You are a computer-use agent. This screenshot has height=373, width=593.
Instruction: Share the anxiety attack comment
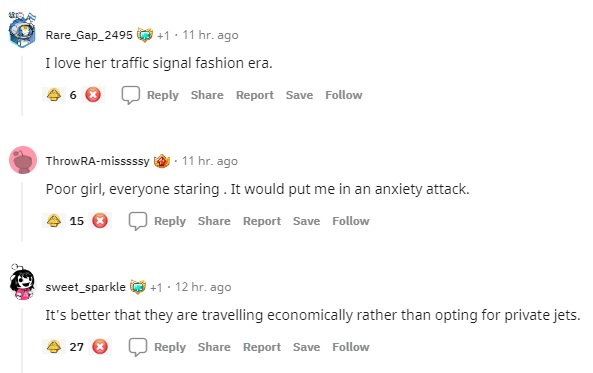pos(214,221)
